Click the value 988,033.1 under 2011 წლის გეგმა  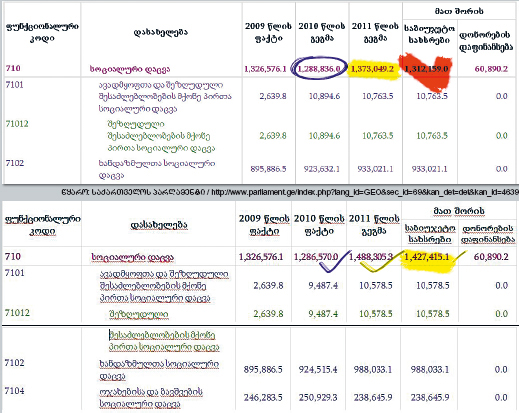(373, 369)
